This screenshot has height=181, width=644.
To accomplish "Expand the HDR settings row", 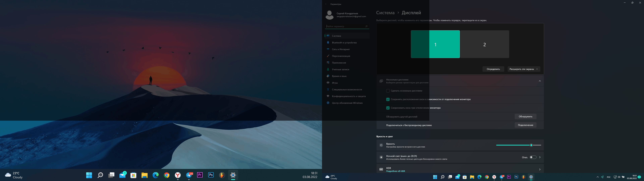I will click(540, 169).
